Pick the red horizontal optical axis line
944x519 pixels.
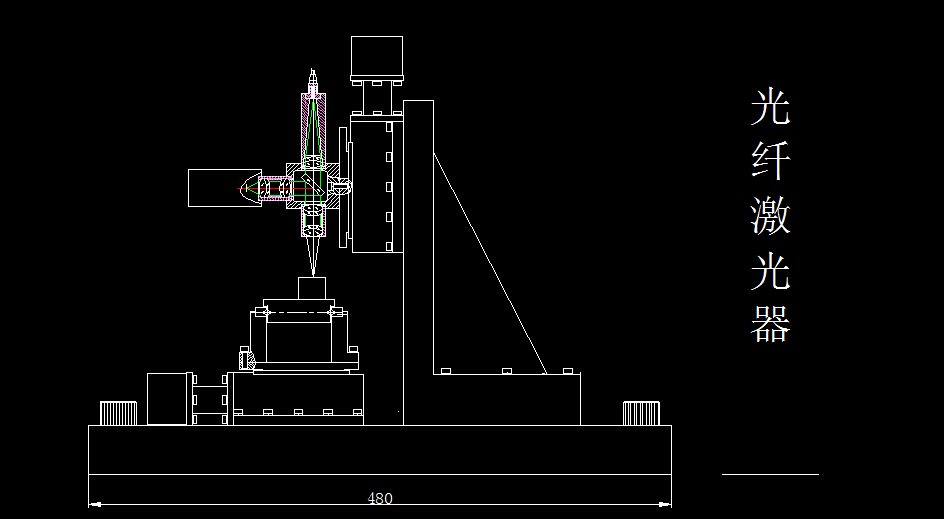[277, 188]
